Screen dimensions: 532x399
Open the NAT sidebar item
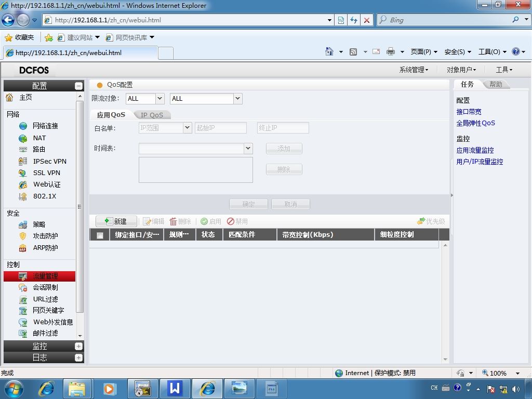(x=39, y=138)
